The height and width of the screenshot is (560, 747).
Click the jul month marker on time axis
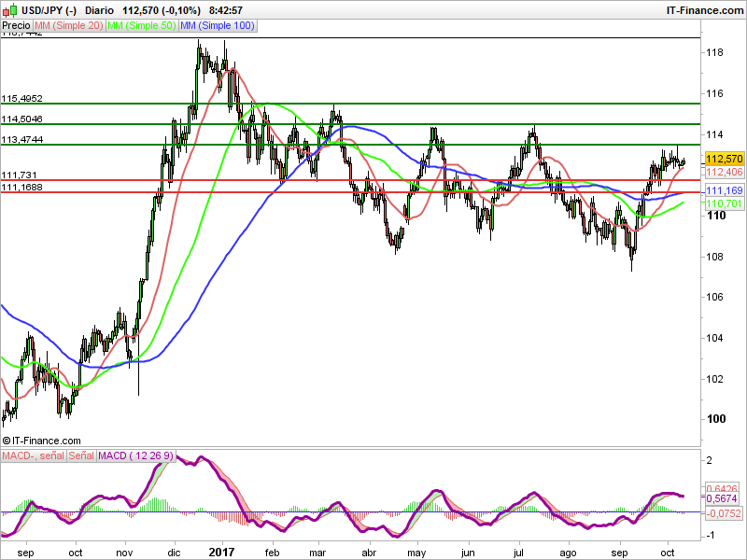pos(518,553)
